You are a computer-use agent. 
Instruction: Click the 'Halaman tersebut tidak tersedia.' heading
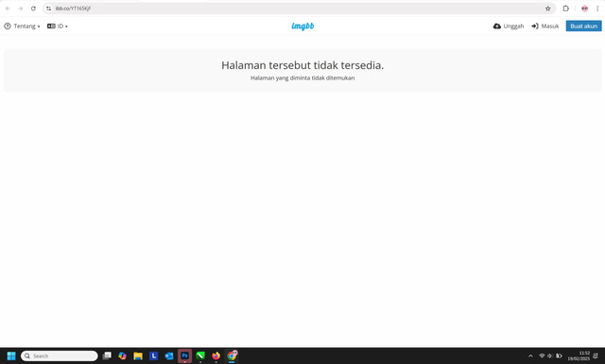coord(302,65)
